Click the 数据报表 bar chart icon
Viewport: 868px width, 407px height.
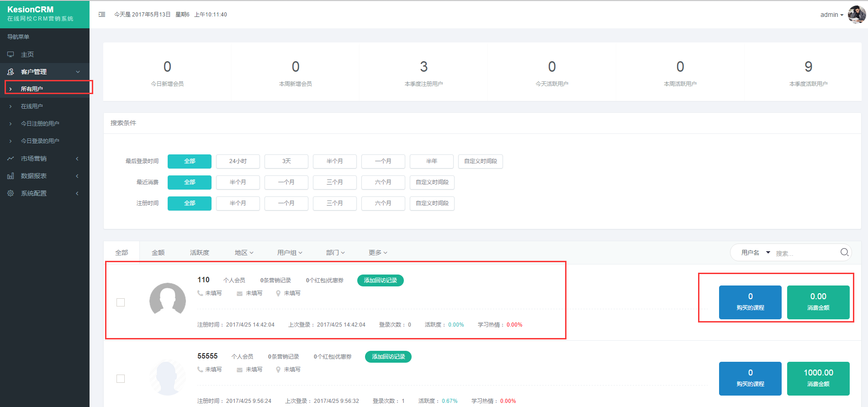[11, 176]
